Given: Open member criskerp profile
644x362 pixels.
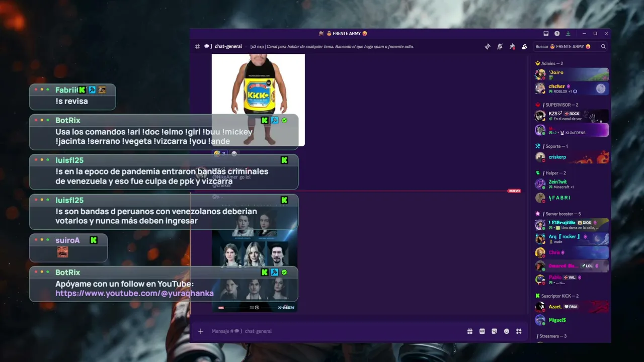Looking at the screenshot, I should [x=572, y=157].
